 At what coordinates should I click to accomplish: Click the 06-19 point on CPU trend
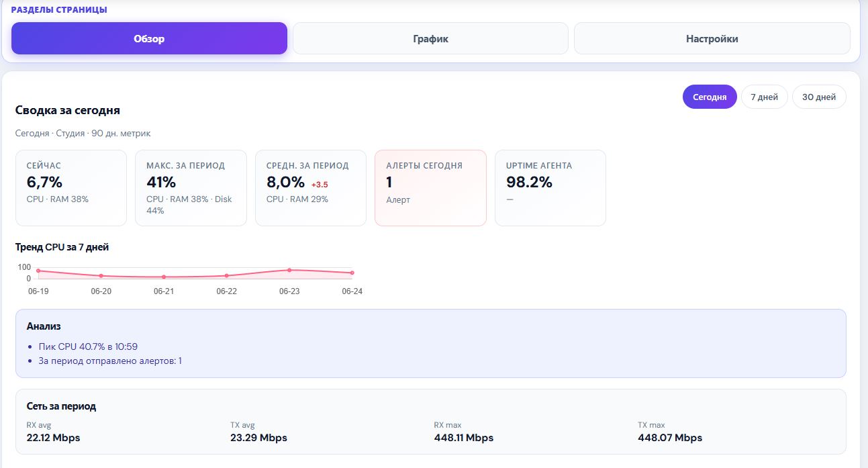click(x=38, y=271)
